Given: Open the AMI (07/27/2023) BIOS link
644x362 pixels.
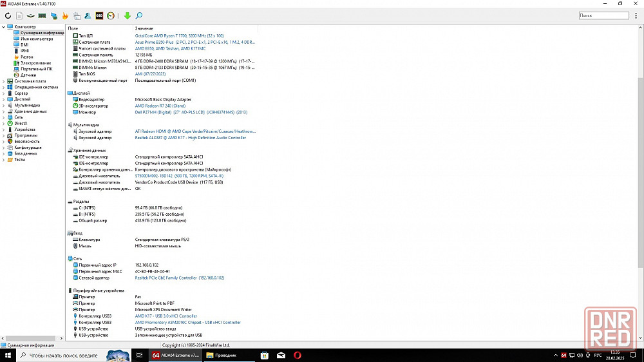Looking at the screenshot, I should pos(150,74).
